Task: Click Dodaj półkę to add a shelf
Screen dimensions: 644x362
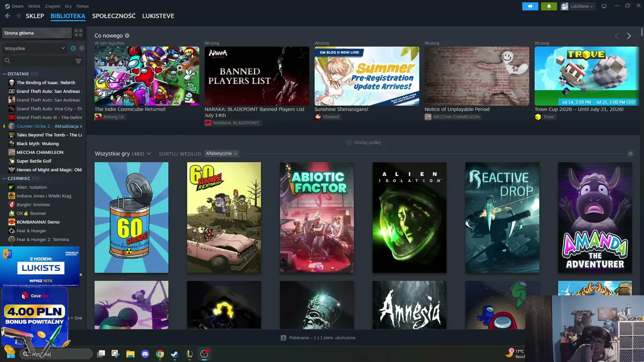Action: click(363, 142)
